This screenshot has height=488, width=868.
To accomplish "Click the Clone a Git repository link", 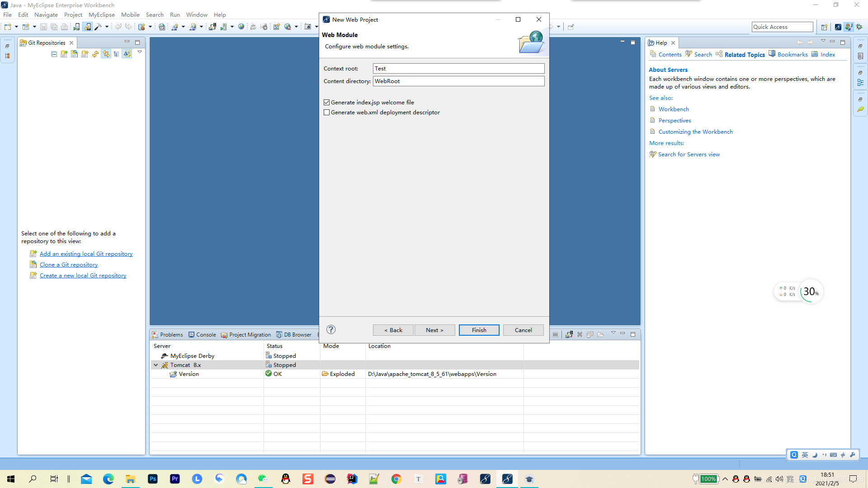I will (x=69, y=264).
